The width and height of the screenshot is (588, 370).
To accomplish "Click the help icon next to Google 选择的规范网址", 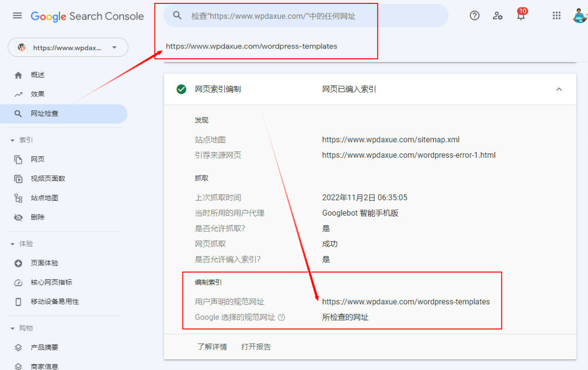I will click(x=281, y=318).
